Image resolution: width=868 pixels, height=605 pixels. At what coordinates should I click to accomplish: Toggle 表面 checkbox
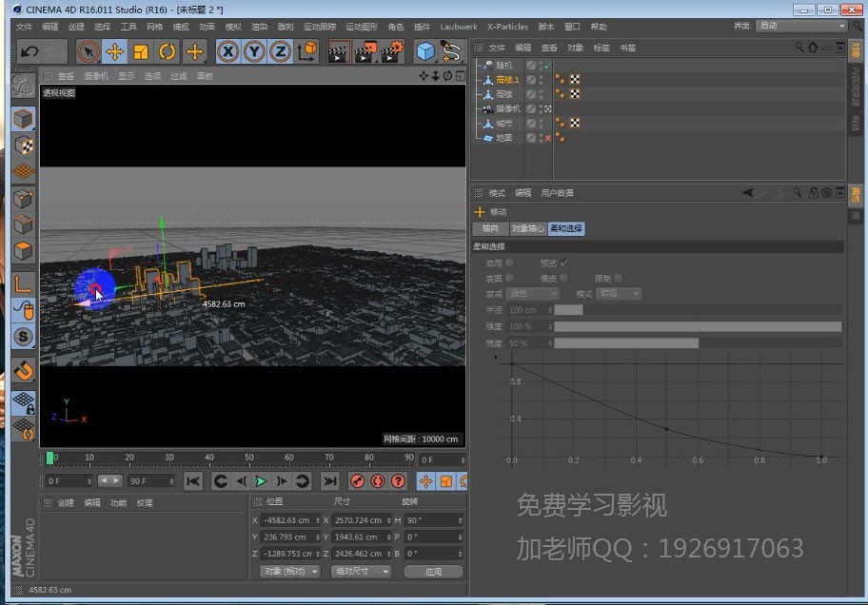509,278
